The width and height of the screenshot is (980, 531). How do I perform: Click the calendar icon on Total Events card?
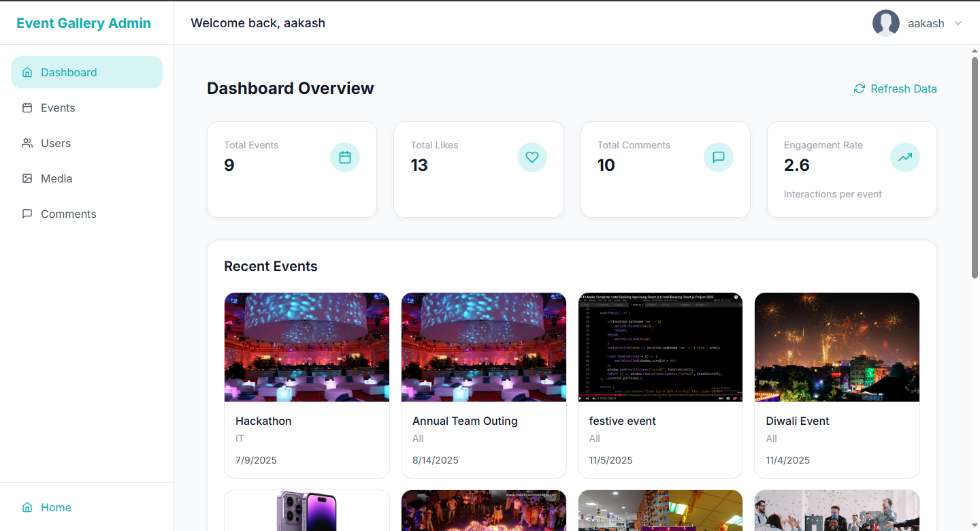pos(345,157)
